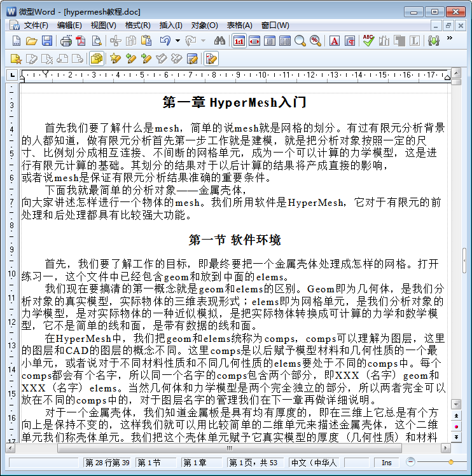Viewport: 472px width, 476px height.
Task: Open the 对象(O) menu
Action: (205, 25)
